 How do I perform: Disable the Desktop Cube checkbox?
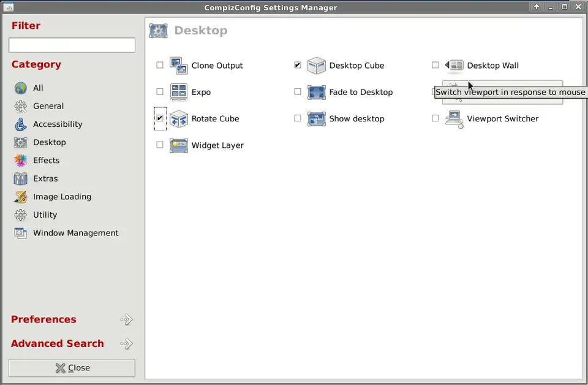pyautogui.click(x=298, y=65)
